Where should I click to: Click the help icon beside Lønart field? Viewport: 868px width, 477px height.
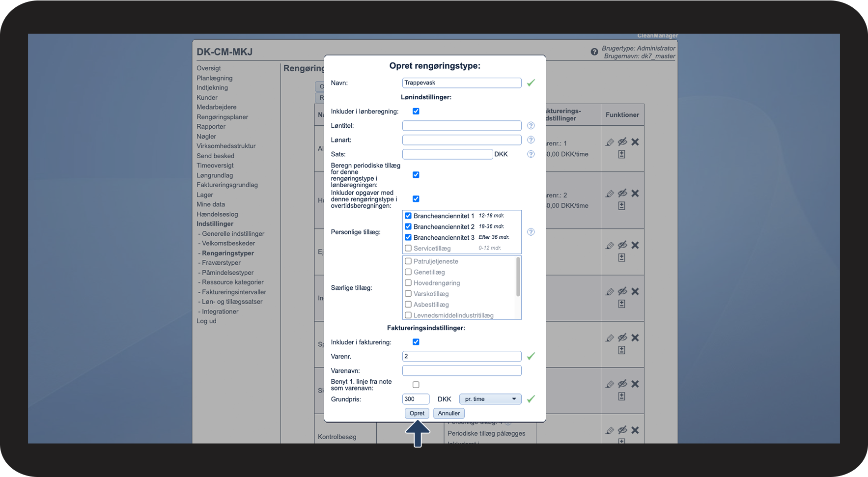click(x=531, y=140)
